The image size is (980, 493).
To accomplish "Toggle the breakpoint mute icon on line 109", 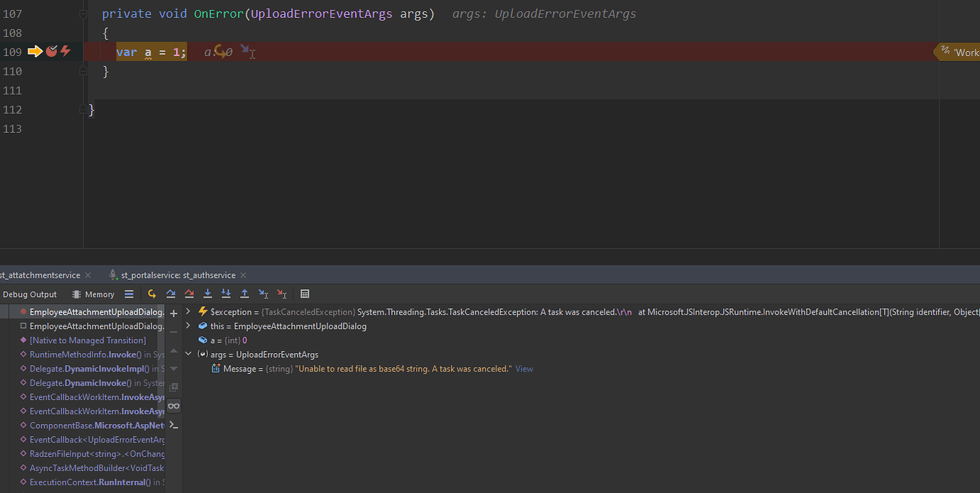I will 50,51.
